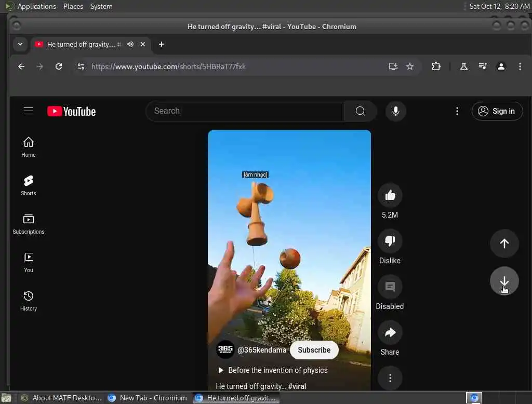Screen dimensions: 532x404
Task: Click the 365kendama channel avatar
Action: (225, 349)
